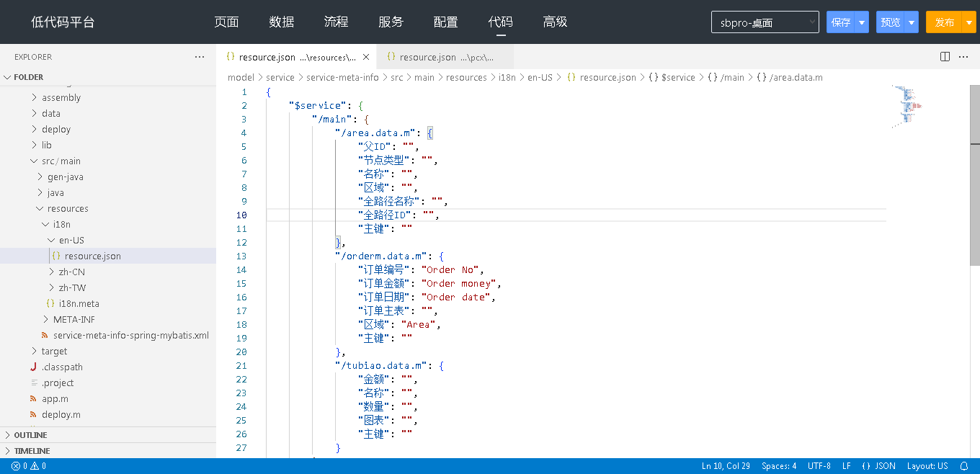Expand the OUTLINE section
The image size is (980, 474).
[30, 435]
